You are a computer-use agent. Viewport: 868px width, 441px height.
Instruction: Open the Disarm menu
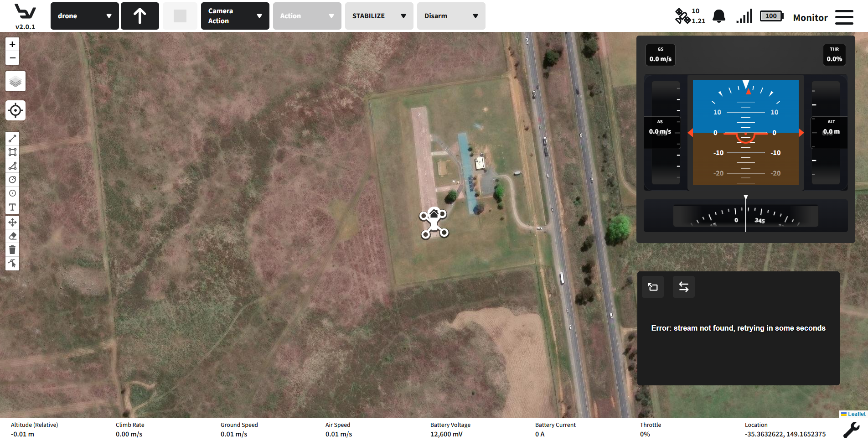451,16
